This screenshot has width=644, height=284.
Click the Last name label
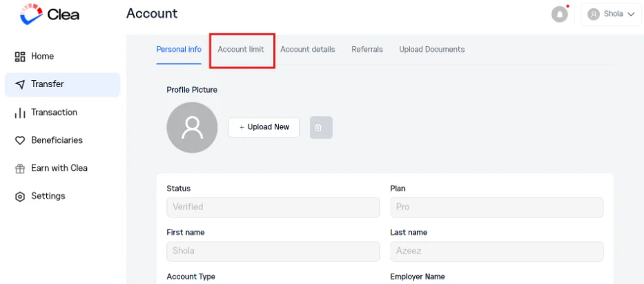pos(409,233)
